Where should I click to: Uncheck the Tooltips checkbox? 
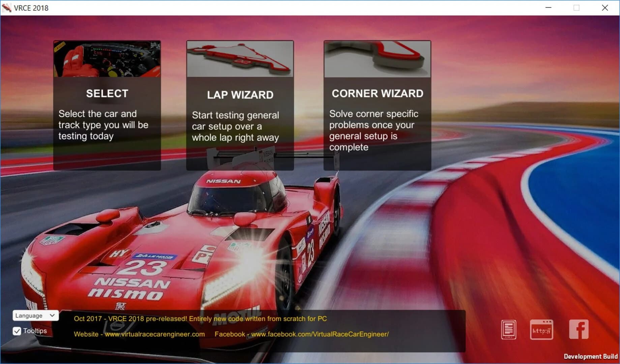point(17,332)
